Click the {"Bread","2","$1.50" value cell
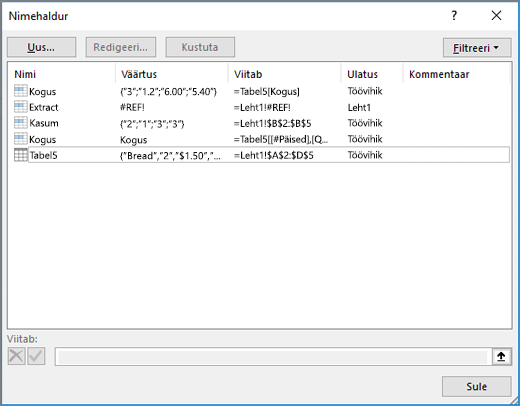This screenshot has height=406, width=520. point(170,155)
